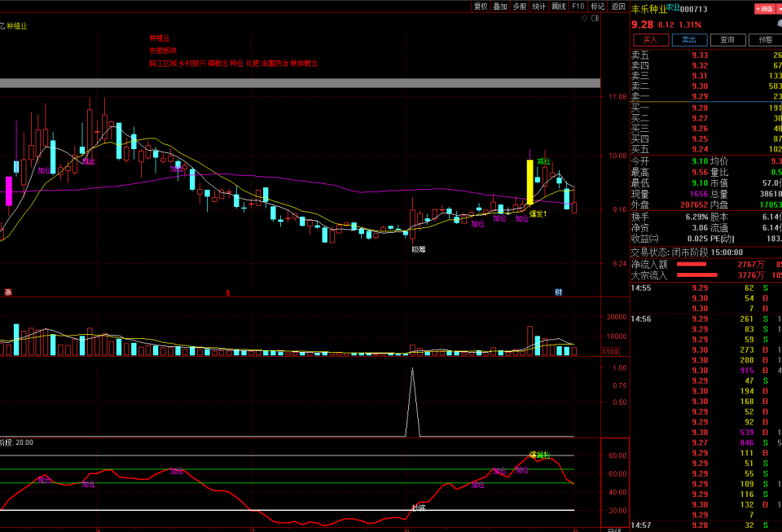Click the 卖五 price 9.33
This screenshot has width=782, height=532.
pos(700,55)
